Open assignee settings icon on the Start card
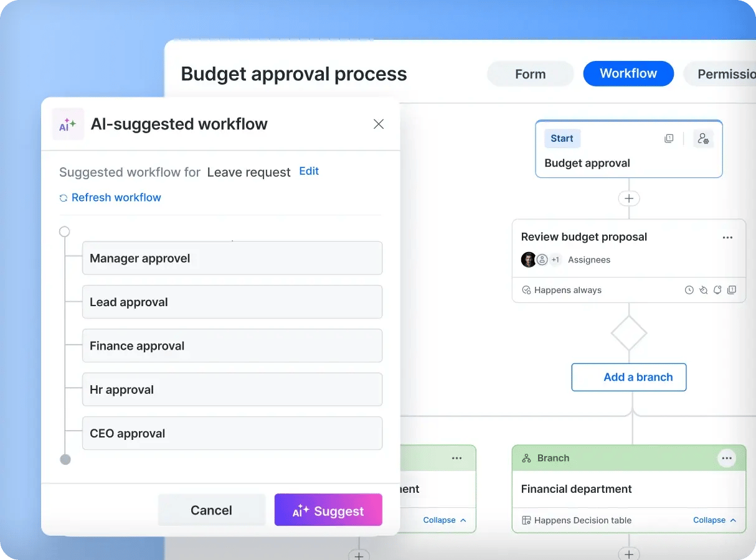The height and width of the screenshot is (560, 756). click(703, 138)
